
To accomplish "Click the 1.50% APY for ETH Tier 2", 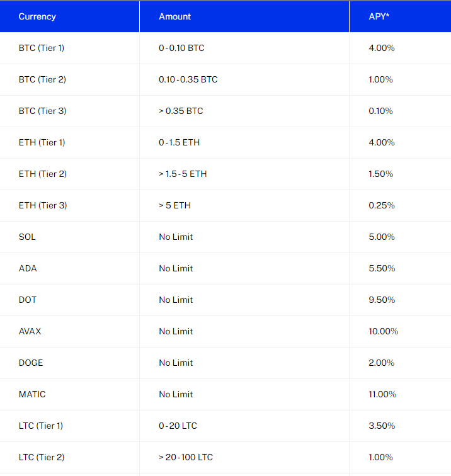I will pyautogui.click(x=381, y=174).
